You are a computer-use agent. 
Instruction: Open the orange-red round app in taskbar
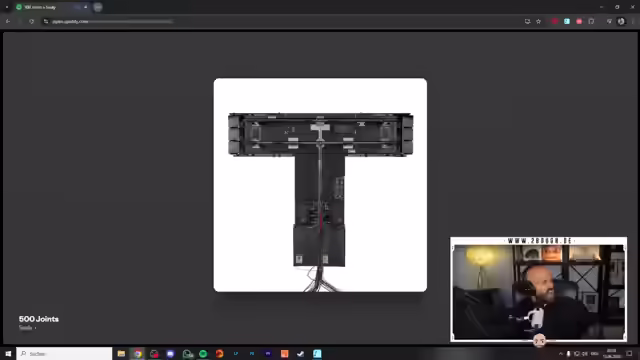pos(219,353)
